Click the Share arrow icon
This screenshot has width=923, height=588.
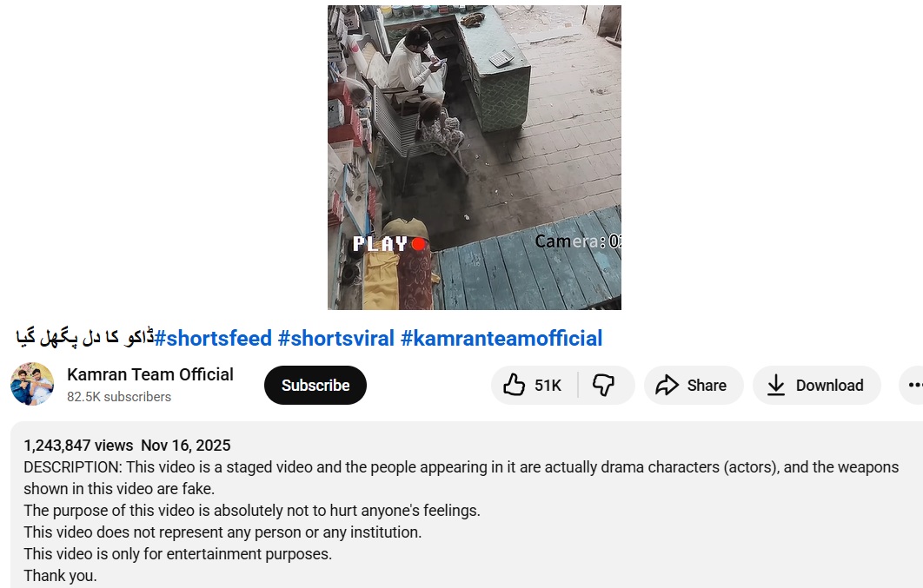(x=667, y=385)
